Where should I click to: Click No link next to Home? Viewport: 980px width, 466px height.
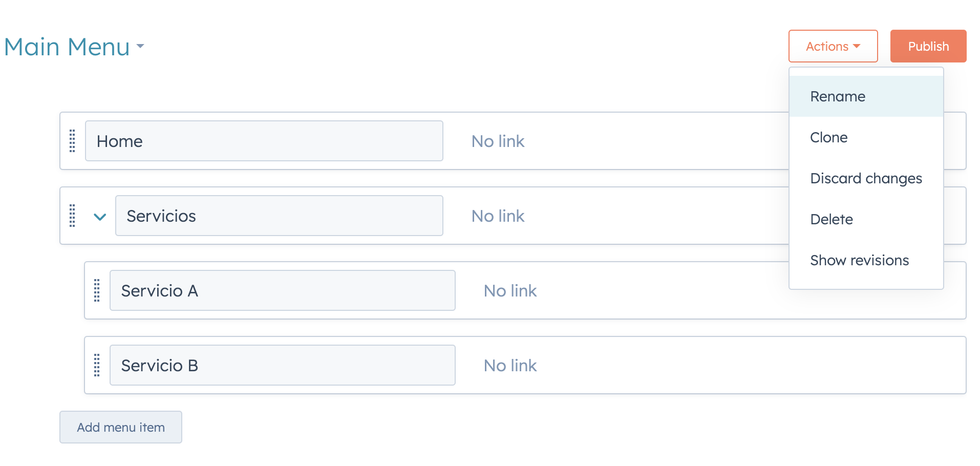click(498, 141)
